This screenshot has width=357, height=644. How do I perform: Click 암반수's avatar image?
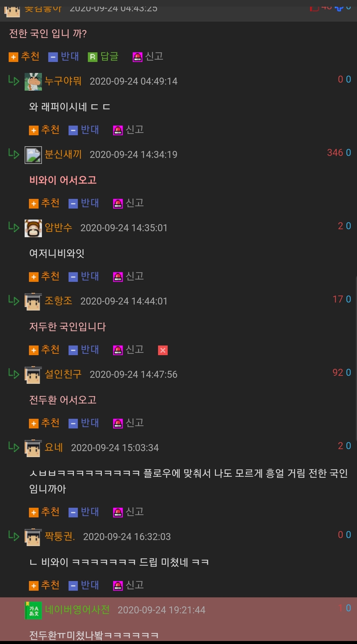(33, 228)
